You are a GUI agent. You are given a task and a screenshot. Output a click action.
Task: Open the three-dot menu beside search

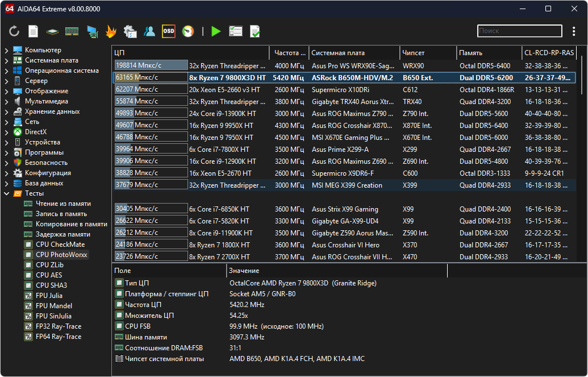(574, 31)
